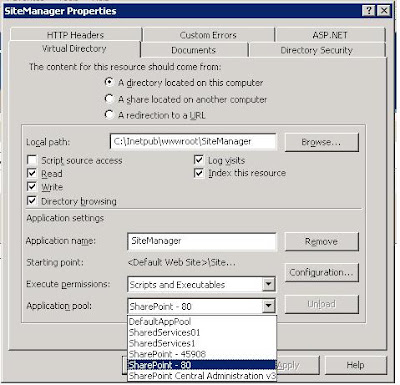Click the Application pool combo box field
This screenshot has height=385, width=400.
(x=201, y=306)
